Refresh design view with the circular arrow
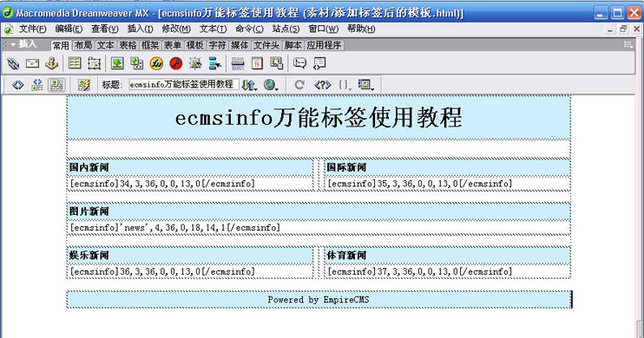 click(299, 85)
